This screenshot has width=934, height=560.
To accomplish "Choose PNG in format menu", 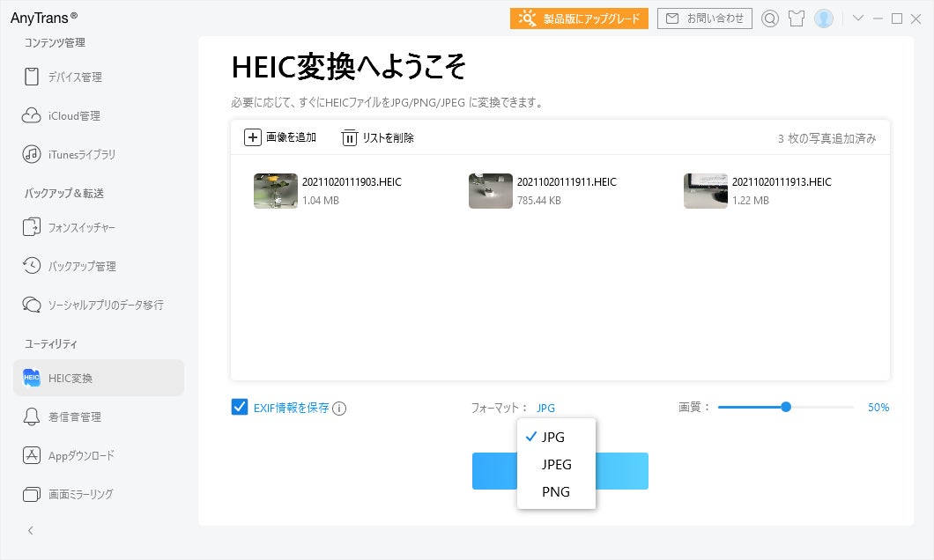I will point(556,491).
